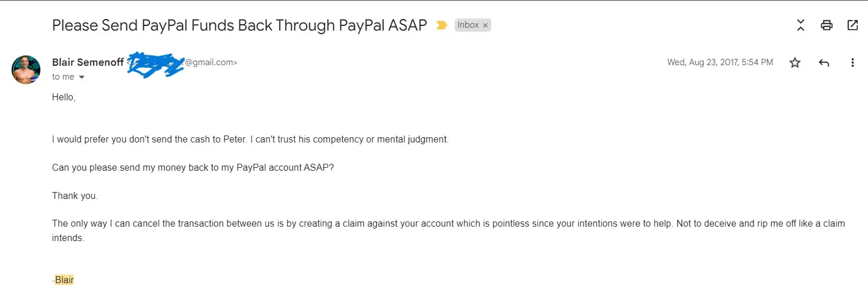Expand recipient details next to "to me"
The height and width of the screenshot is (297, 868).
[81, 77]
